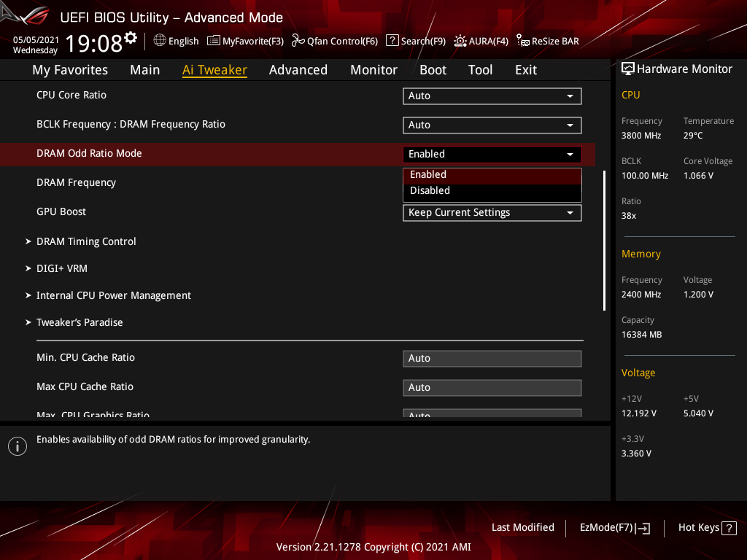747x560 pixels.
Task: Collapse the DRAM Odd Ratio Mode dropdown
Action: pyautogui.click(x=492, y=155)
